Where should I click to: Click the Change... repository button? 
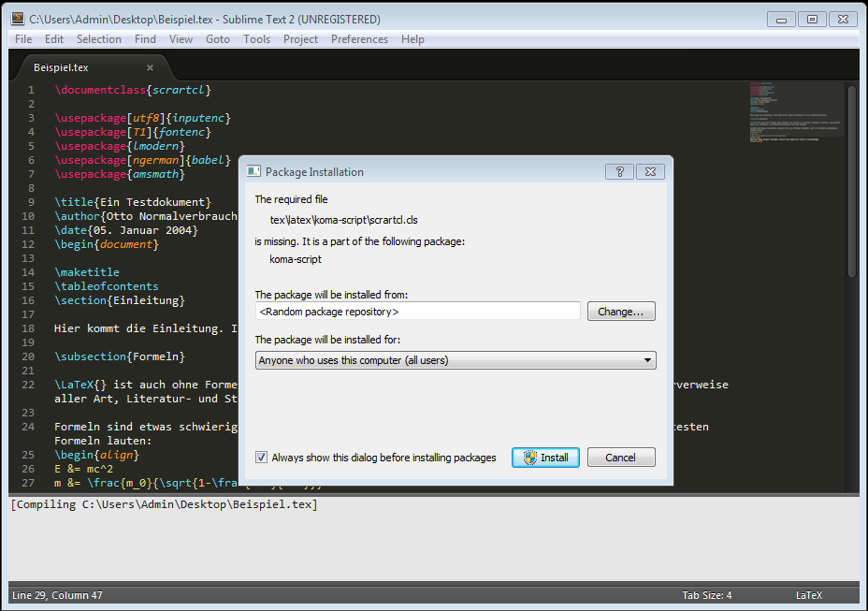(621, 312)
